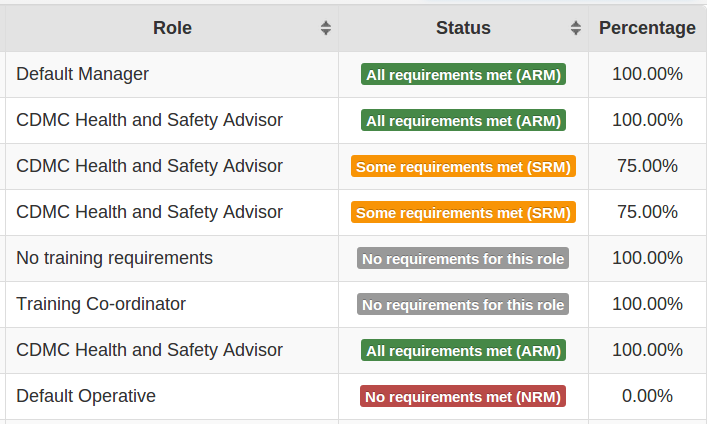
Task: Click the grey status badge for Training Co-ordinator
Action: tap(463, 305)
